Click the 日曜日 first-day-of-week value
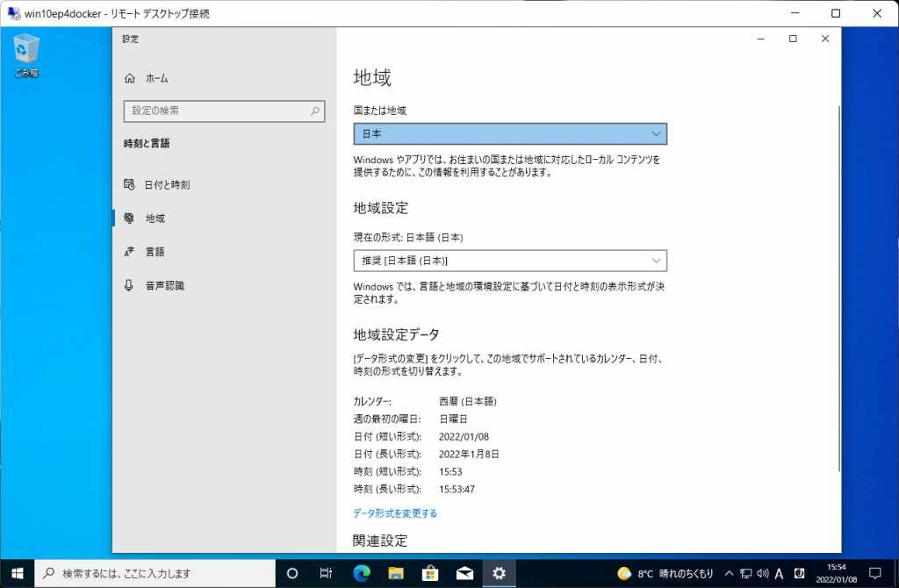This screenshot has width=899, height=588. 454,419
